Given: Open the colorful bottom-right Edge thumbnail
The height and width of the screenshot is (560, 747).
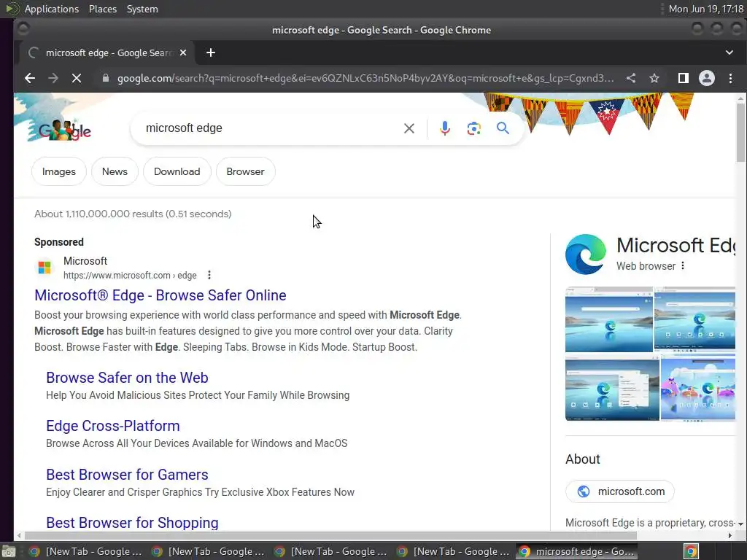Looking at the screenshot, I should [x=698, y=388].
